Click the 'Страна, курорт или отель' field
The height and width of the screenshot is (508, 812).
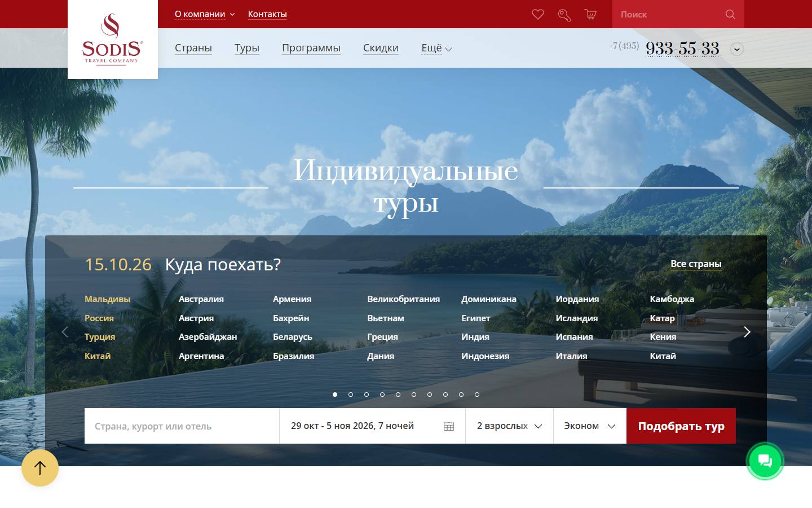pos(182,426)
